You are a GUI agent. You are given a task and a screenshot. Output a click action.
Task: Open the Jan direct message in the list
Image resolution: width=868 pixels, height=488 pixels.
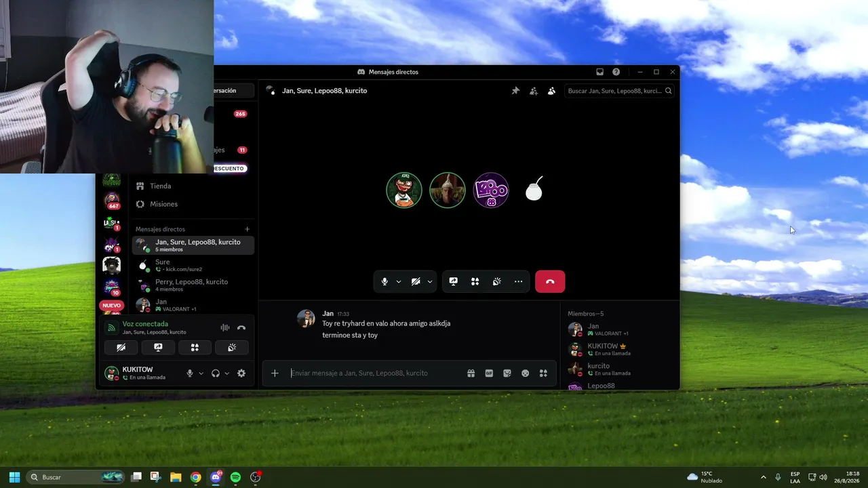pos(193,304)
